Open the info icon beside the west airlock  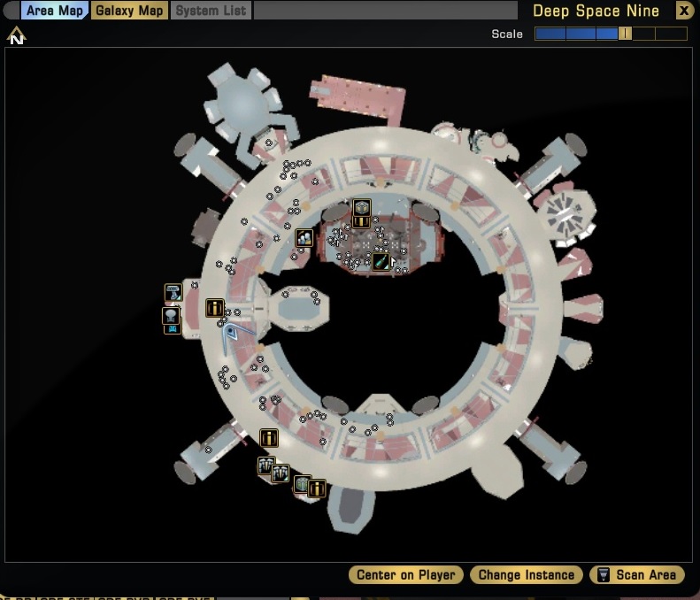click(215, 308)
